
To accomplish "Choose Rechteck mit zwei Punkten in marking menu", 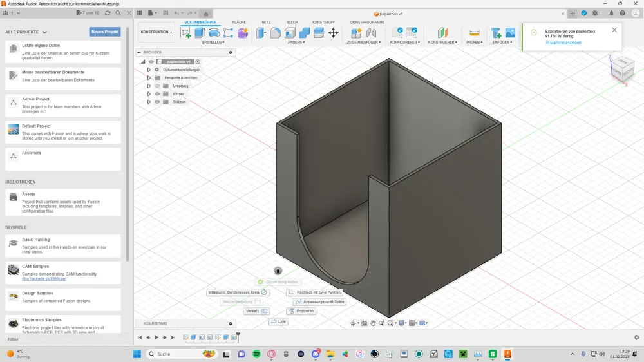I will pyautogui.click(x=315, y=292).
